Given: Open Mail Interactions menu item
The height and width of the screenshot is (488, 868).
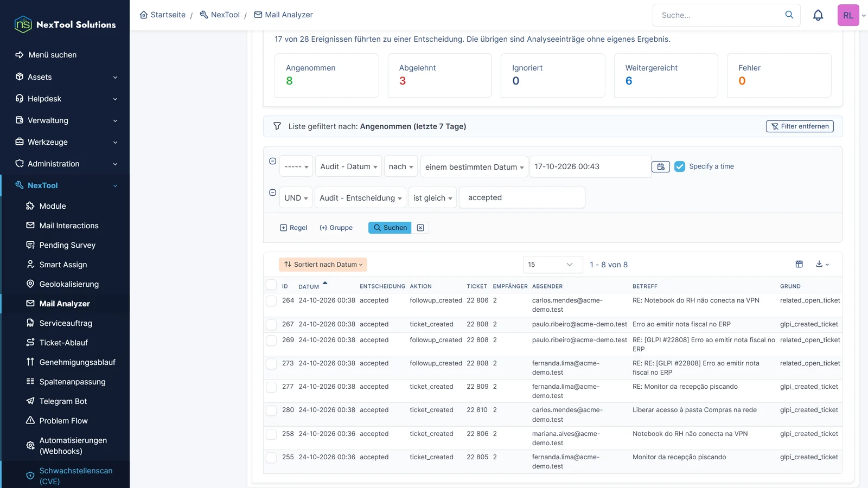Looking at the screenshot, I should tap(69, 226).
